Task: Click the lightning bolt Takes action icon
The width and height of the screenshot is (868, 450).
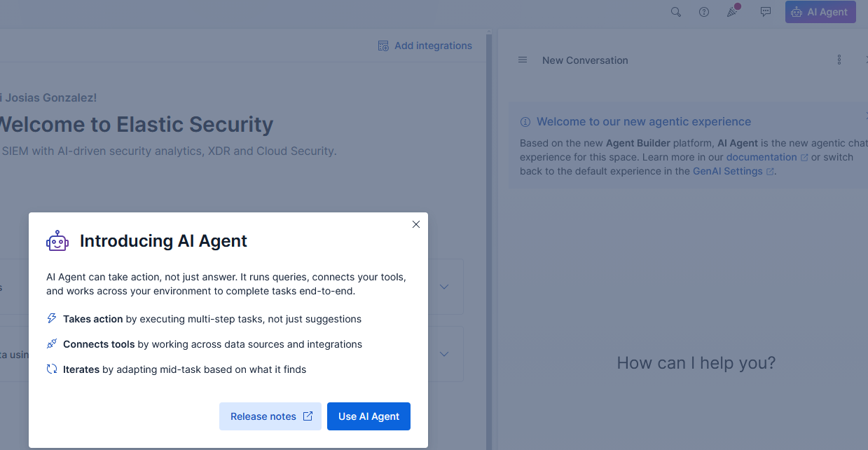Action: pos(52,319)
